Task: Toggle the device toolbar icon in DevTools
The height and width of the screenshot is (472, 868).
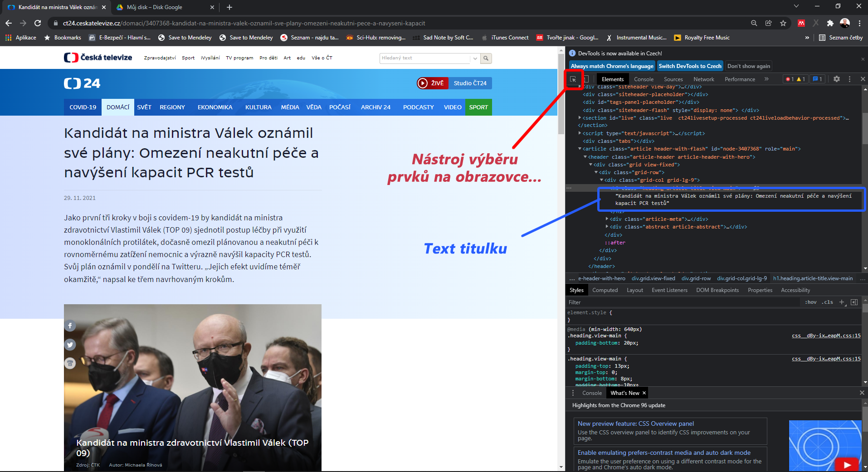Action: pyautogui.click(x=586, y=79)
